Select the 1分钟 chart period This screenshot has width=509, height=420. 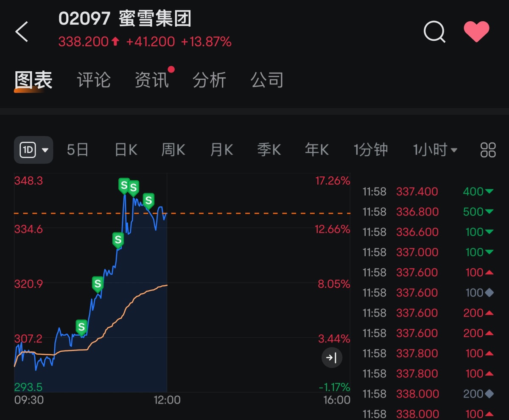(371, 150)
